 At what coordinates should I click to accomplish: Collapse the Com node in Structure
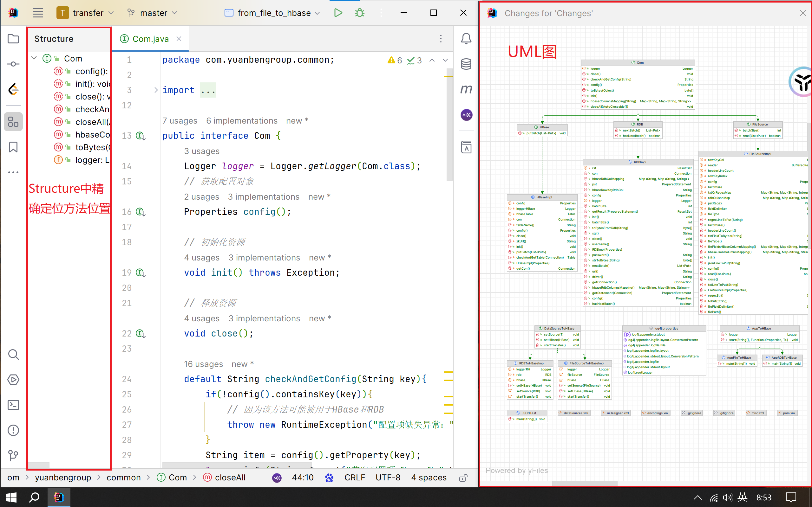pyautogui.click(x=34, y=58)
